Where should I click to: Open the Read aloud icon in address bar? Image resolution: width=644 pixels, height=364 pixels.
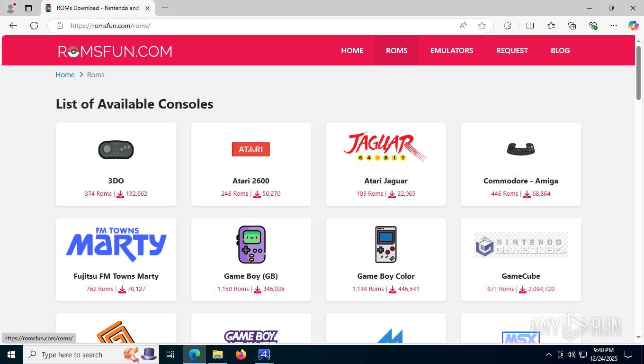pos(463,26)
